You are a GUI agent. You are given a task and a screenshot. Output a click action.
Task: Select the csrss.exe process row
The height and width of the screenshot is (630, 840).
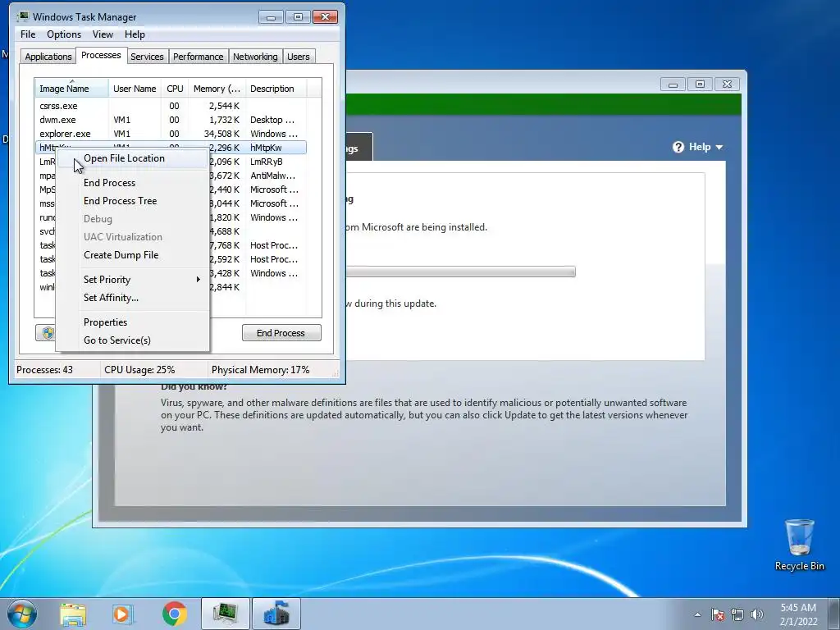(x=171, y=106)
